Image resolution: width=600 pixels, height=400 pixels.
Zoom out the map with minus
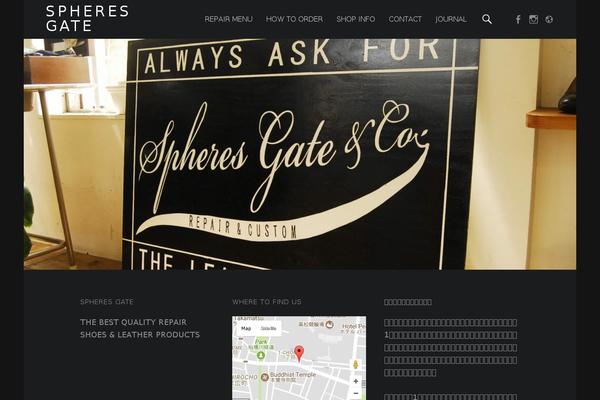[355, 393]
